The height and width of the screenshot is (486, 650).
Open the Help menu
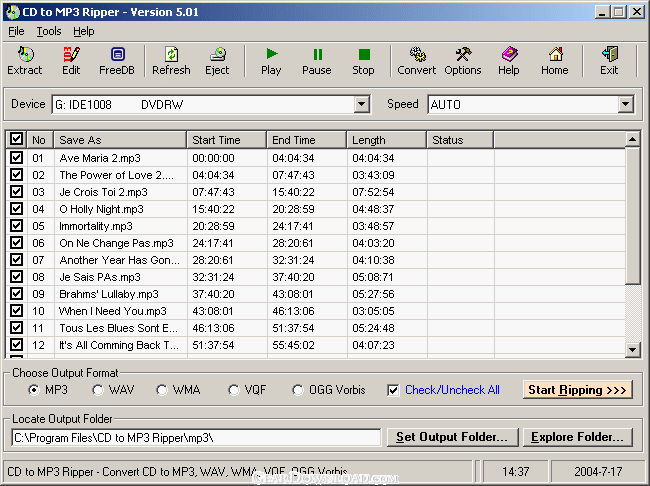coord(84,32)
